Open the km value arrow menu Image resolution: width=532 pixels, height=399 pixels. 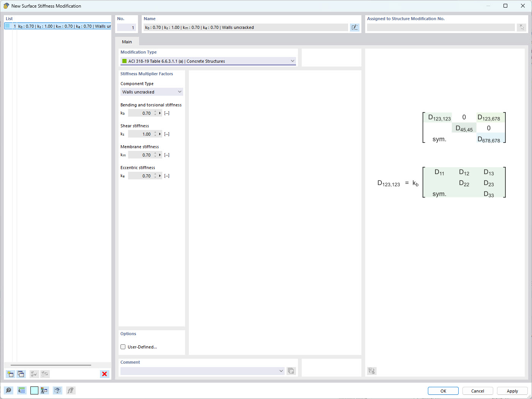(x=160, y=155)
